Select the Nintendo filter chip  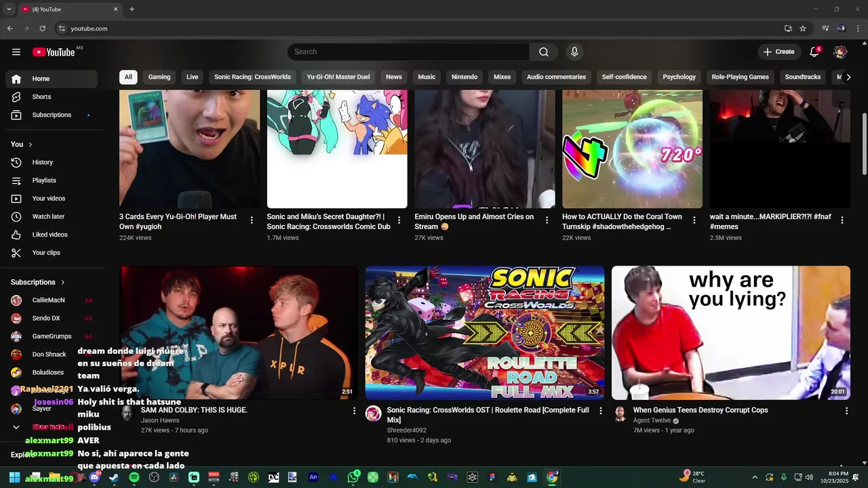click(465, 77)
